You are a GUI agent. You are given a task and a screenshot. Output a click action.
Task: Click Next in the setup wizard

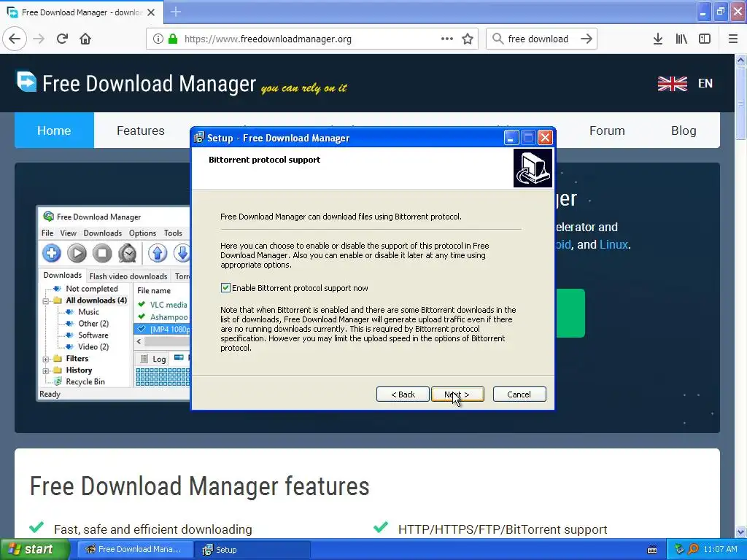coord(457,394)
